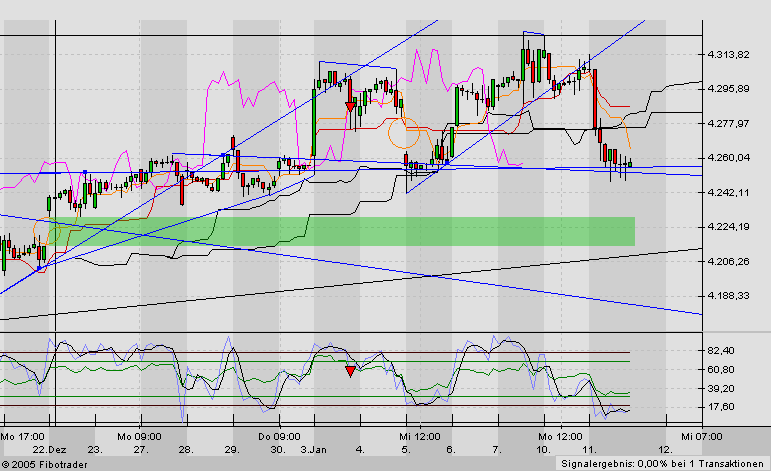The width and height of the screenshot is (771, 471).
Task: Click oscillator scale value 17,60
Action: click(x=721, y=407)
